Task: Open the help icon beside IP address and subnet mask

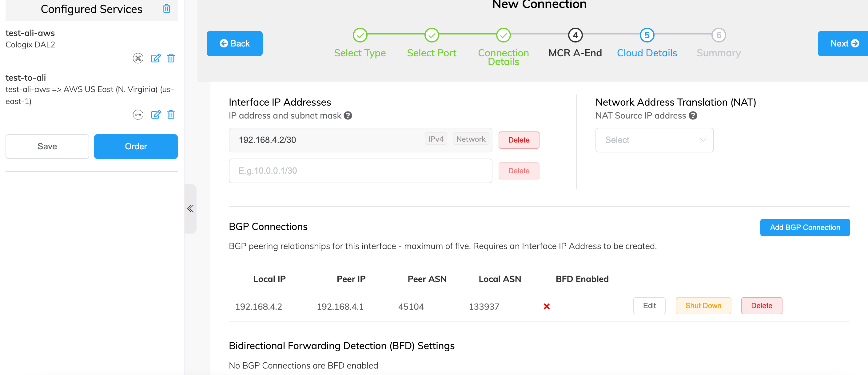Action: (348, 116)
